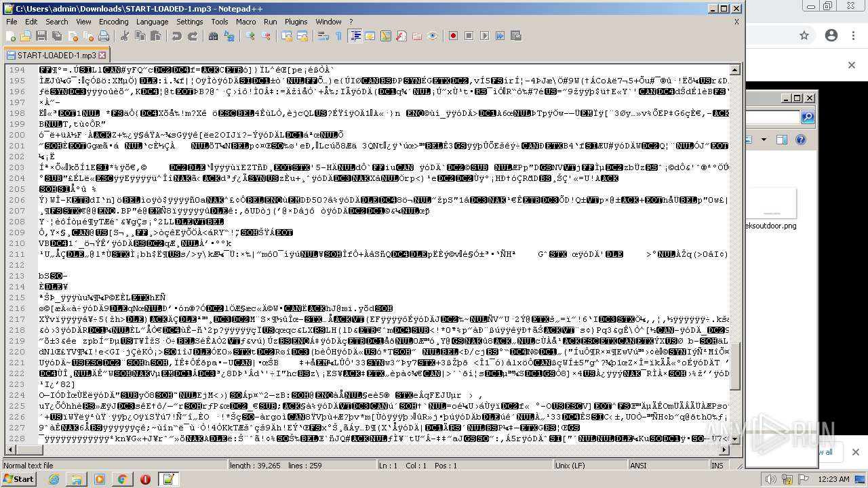Open the View menu
The height and width of the screenshot is (488, 868).
84,22
